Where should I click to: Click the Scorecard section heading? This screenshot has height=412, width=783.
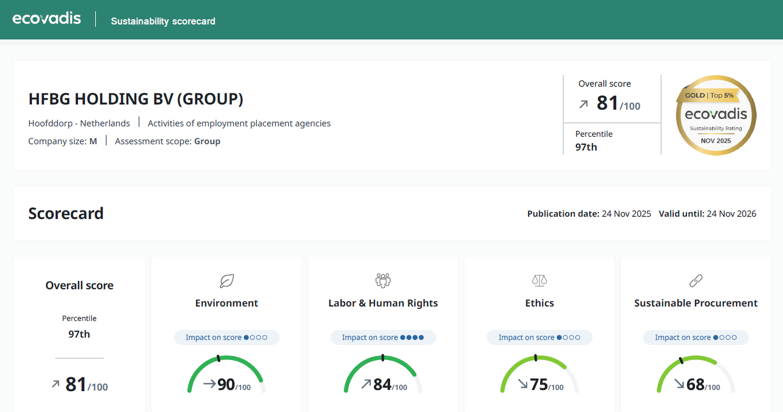[x=66, y=214]
